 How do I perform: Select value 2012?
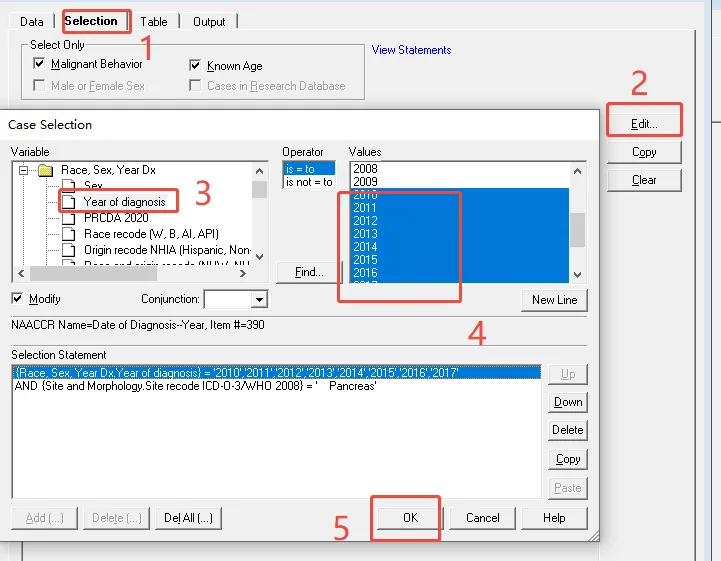click(459, 221)
